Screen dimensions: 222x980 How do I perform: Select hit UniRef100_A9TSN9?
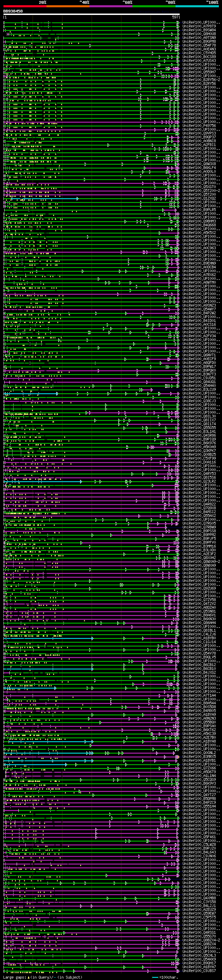[199, 38]
